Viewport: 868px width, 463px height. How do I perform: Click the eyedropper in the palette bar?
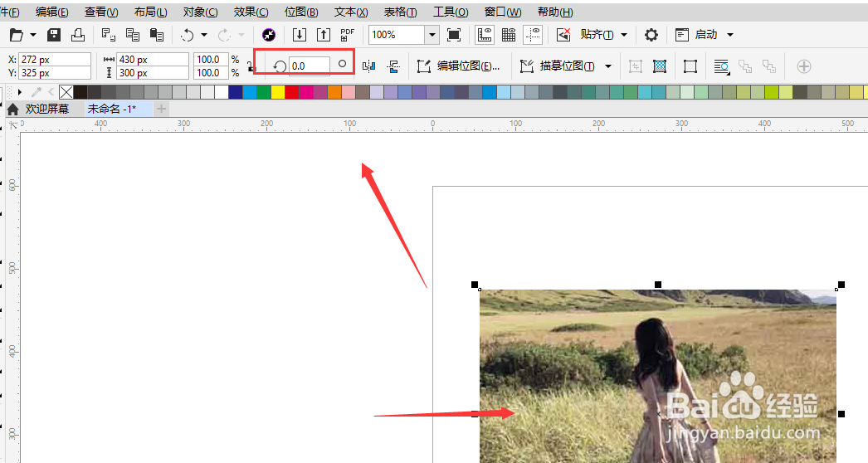click(x=37, y=92)
